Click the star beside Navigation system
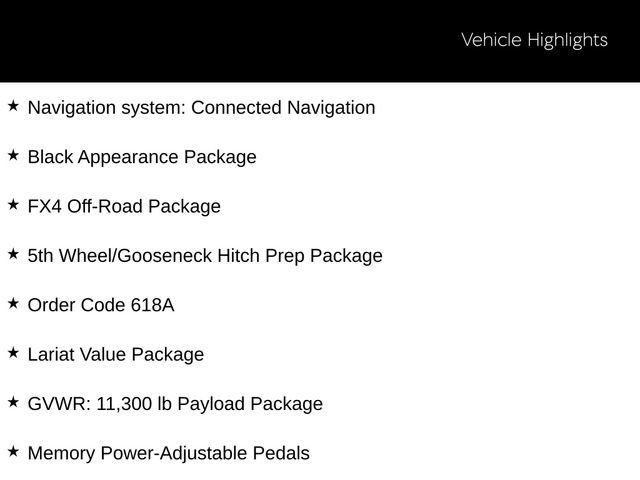This screenshot has width=640, height=480. (13, 106)
